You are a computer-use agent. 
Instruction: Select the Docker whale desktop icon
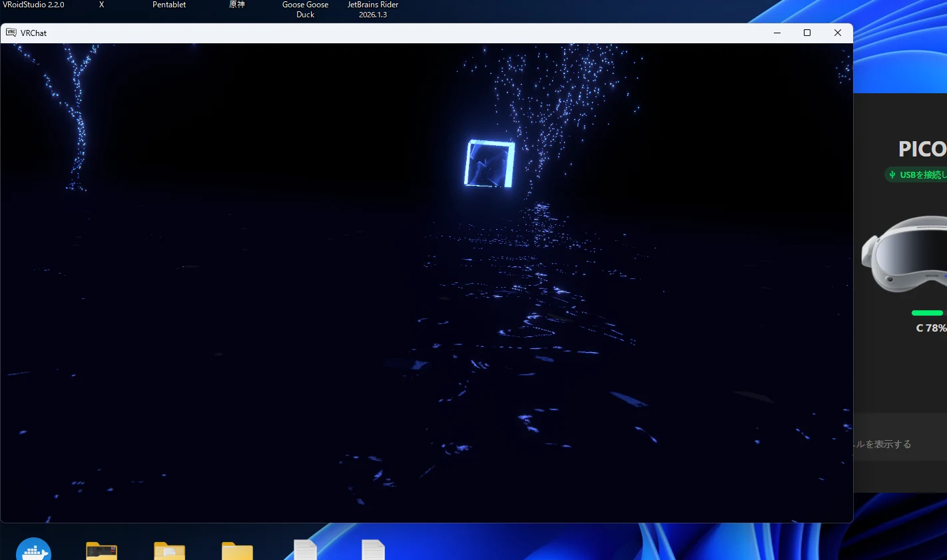click(33, 550)
